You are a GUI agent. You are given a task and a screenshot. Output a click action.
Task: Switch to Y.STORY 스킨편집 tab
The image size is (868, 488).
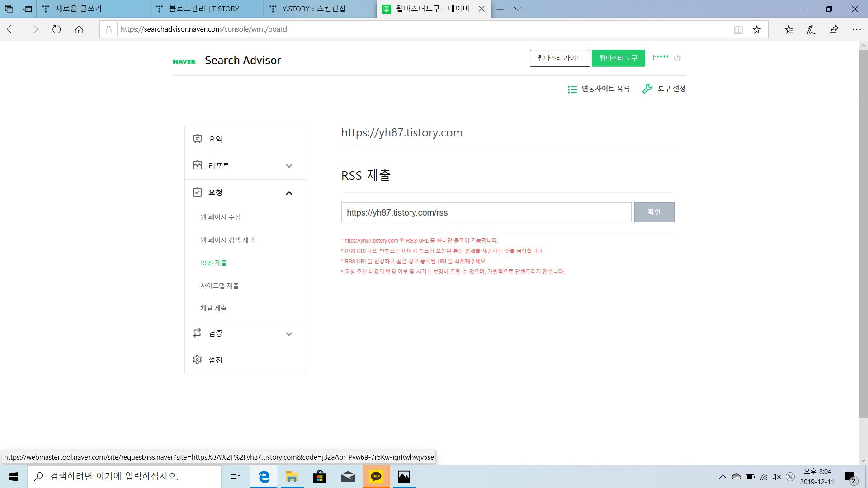click(320, 9)
